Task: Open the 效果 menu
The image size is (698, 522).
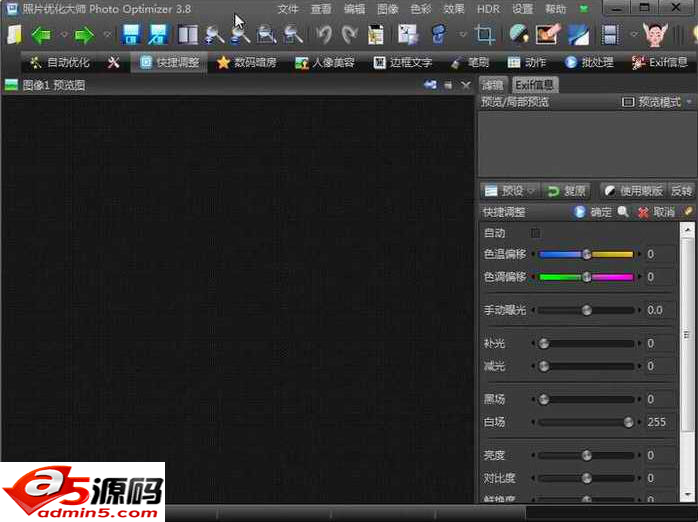Action: (454, 9)
